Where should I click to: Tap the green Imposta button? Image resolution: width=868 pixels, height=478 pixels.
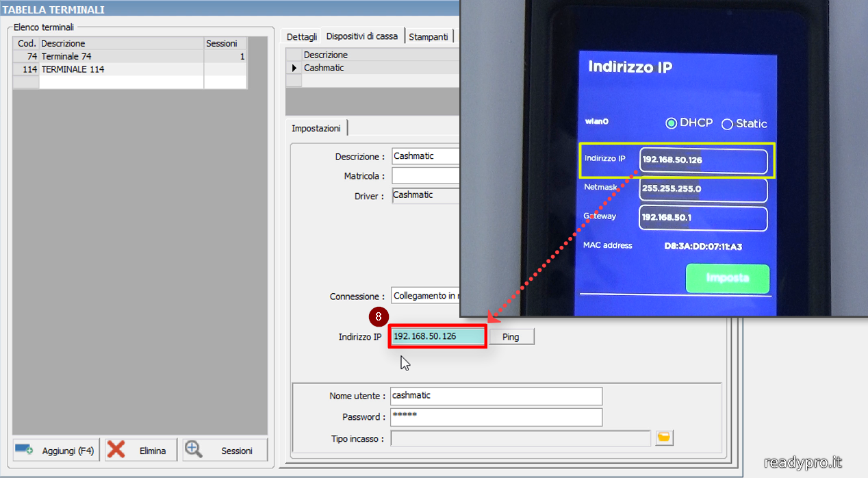727,279
